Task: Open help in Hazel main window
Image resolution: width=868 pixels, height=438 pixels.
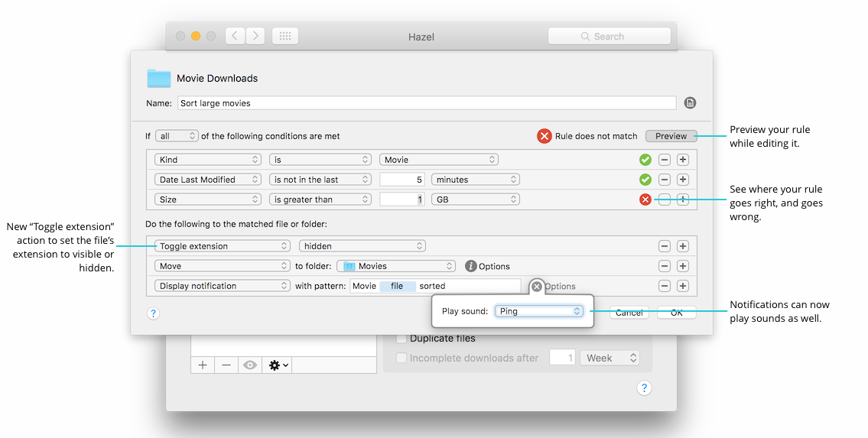Action: [x=644, y=388]
